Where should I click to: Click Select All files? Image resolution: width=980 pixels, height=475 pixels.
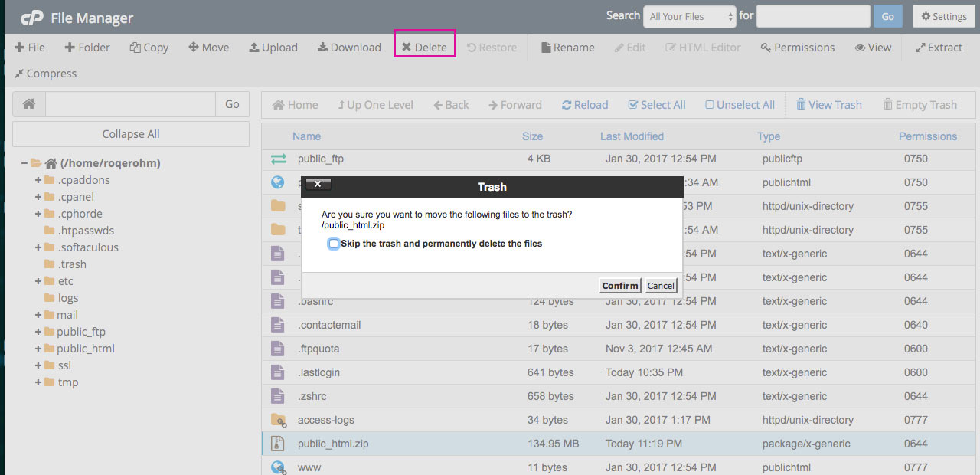(657, 105)
